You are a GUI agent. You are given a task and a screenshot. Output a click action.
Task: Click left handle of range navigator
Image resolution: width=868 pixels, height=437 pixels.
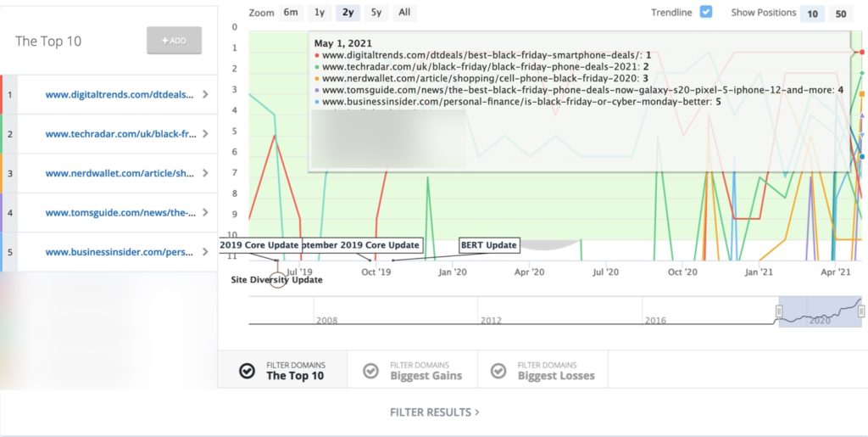[x=779, y=311]
